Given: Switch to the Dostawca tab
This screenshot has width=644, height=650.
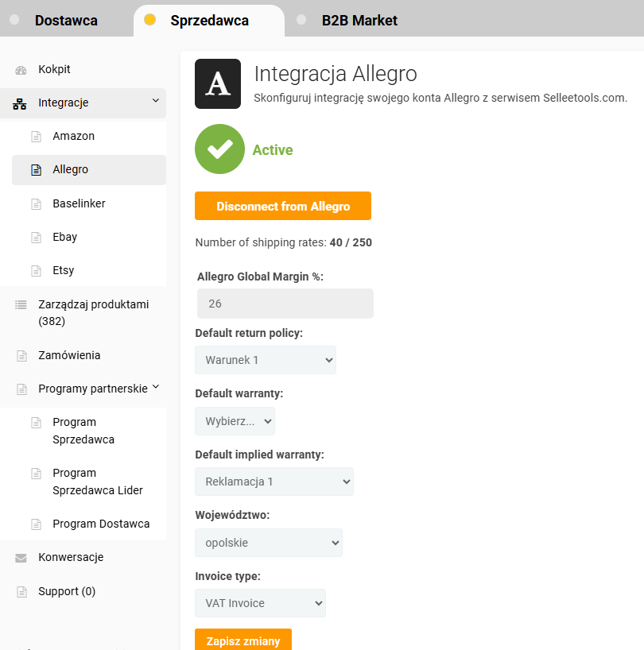Looking at the screenshot, I should point(66,21).
